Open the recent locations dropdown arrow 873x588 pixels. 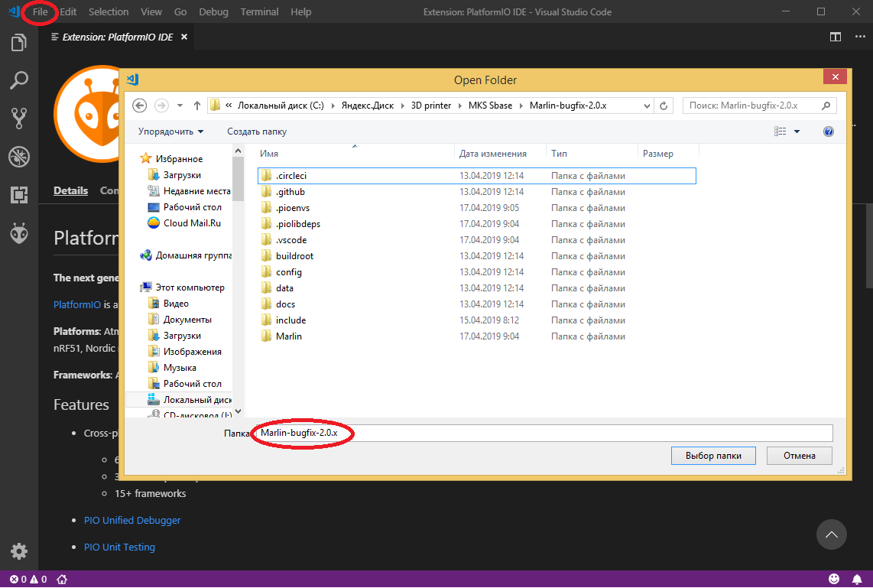click(x=180, y=106)
